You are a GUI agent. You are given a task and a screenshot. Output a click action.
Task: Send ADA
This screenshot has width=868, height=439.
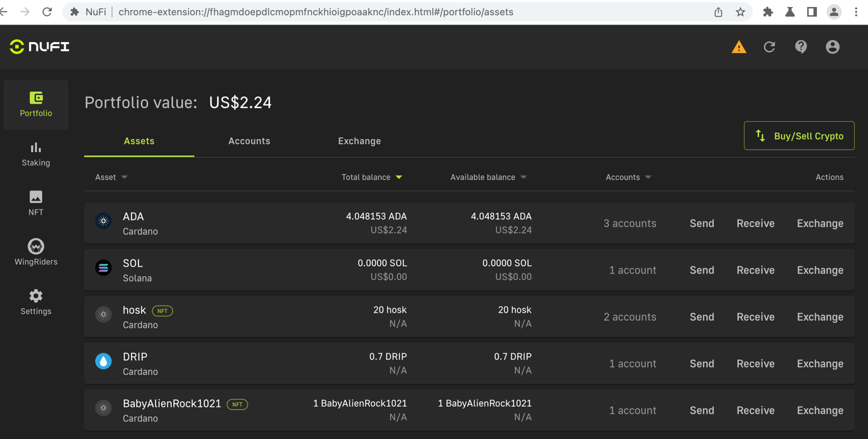(702, 223)
